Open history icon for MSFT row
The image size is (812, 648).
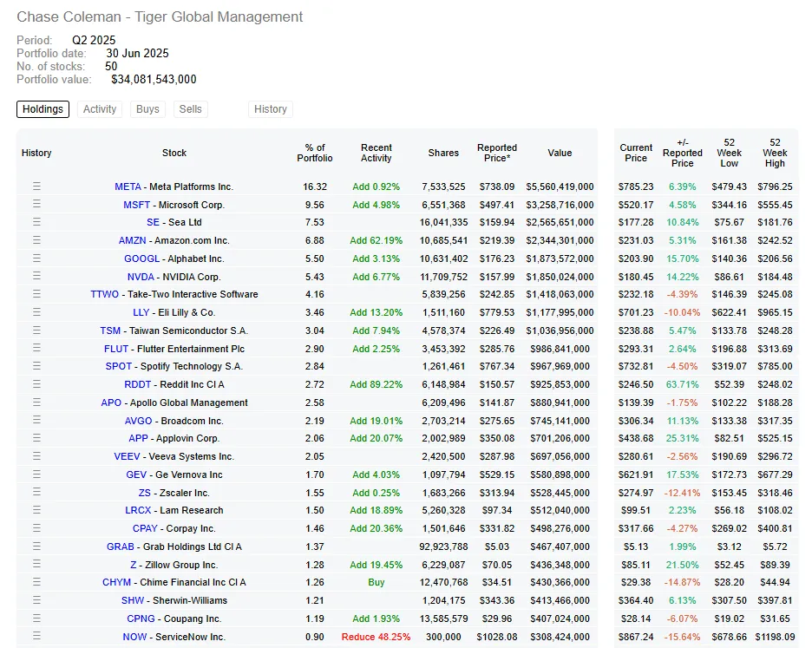pos(36,204)
